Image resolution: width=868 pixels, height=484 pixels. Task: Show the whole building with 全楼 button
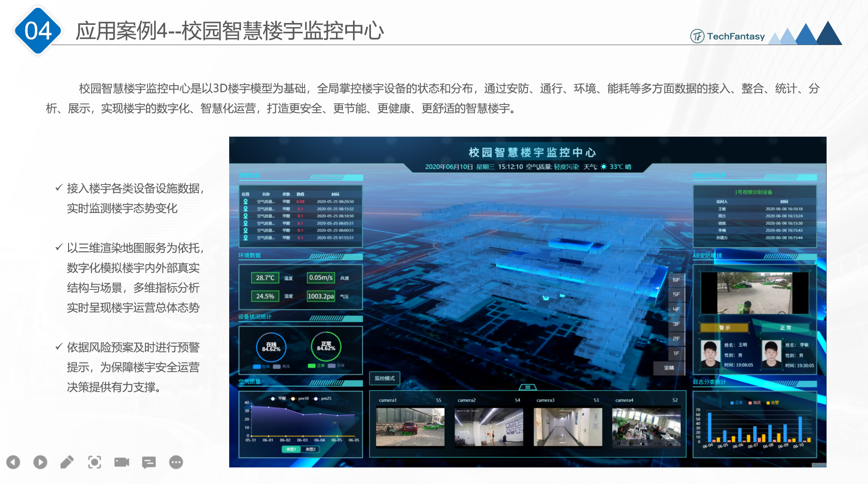click(669, 368)
